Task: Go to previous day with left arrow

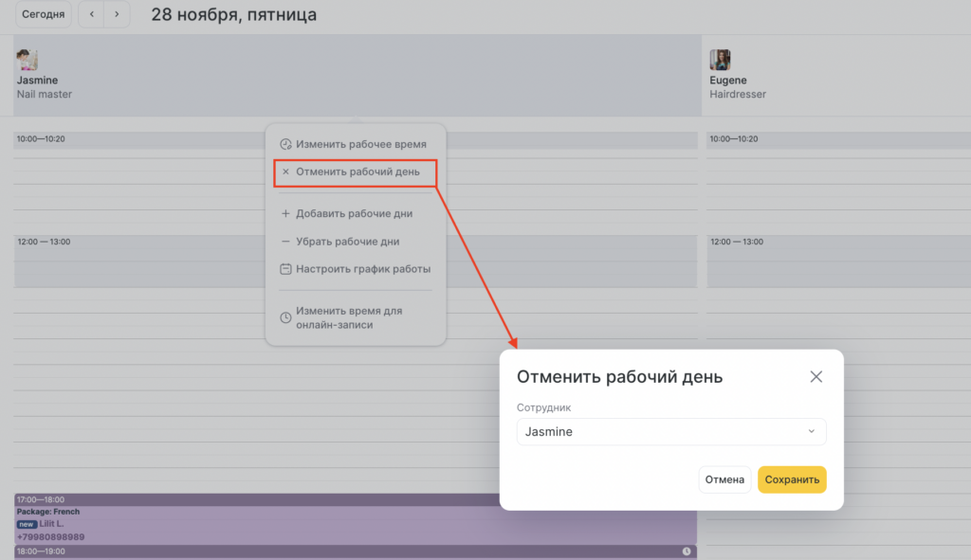Action: coord(91,15)
